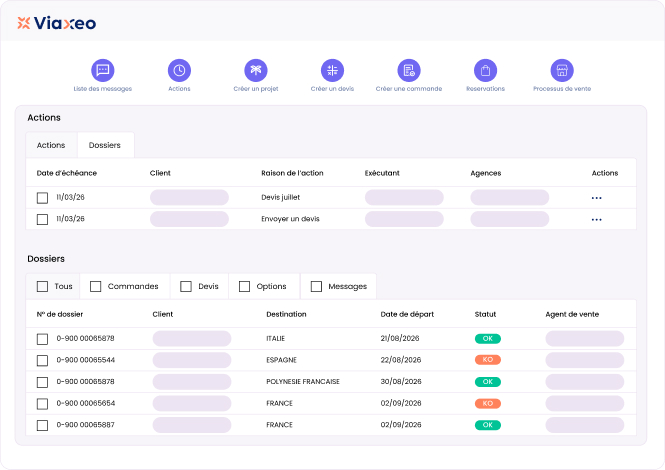Image resolution: width=665 pixels, height=470 pixels.
Task: Check the Commandes filter checkbox
Action: point(95,286)
